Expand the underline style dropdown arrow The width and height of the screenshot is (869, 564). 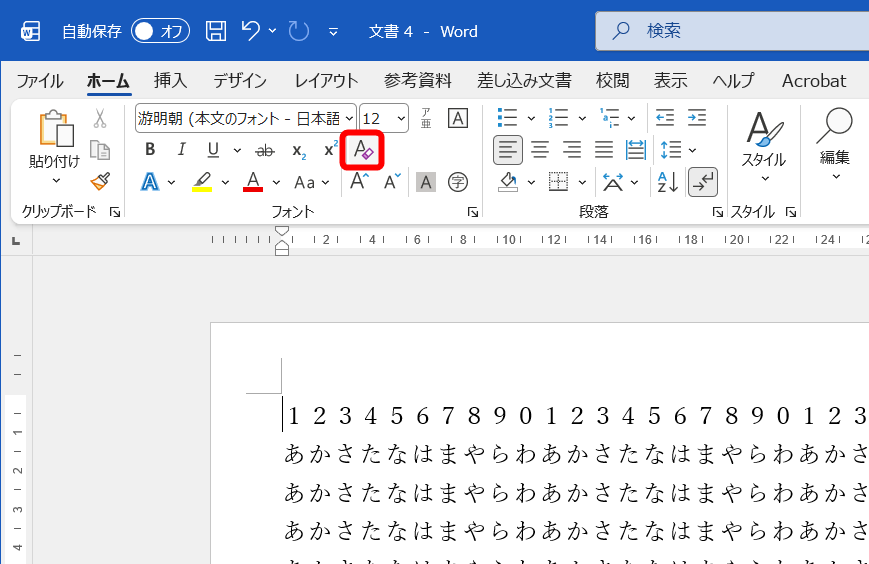click(x=237, y=150)
